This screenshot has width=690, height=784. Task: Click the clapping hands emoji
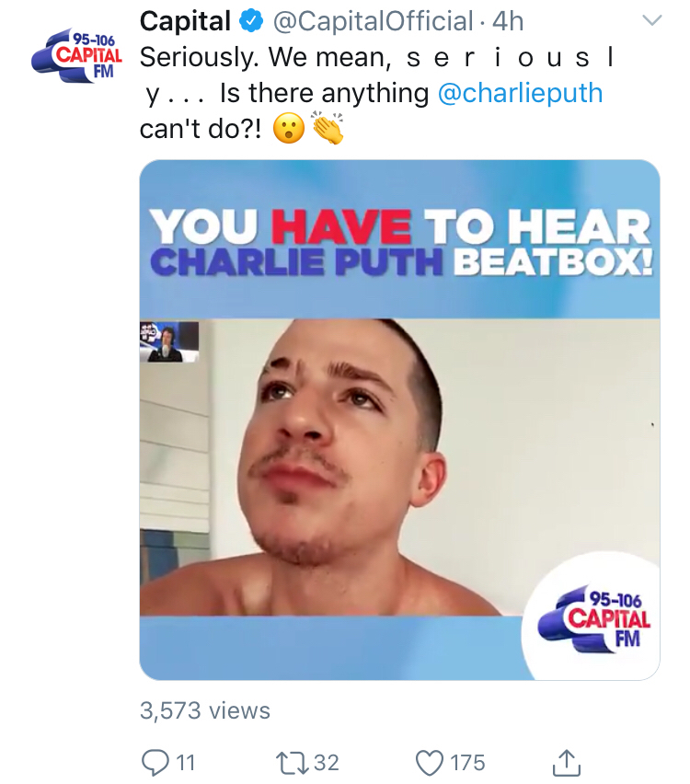pos(328,128)
